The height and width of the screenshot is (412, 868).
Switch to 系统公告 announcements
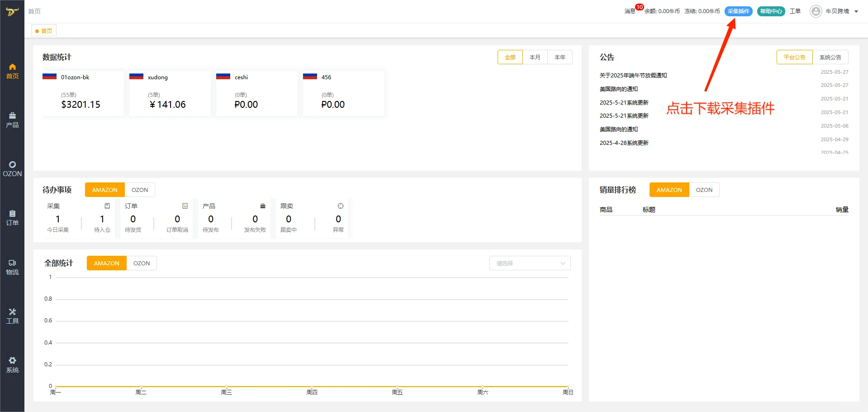(830, 57)
